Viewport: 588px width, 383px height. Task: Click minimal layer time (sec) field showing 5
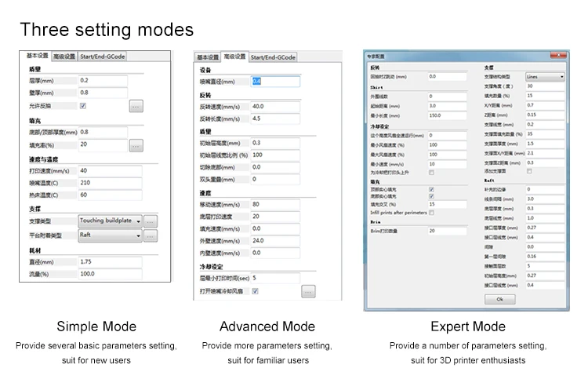coord(275,278)
